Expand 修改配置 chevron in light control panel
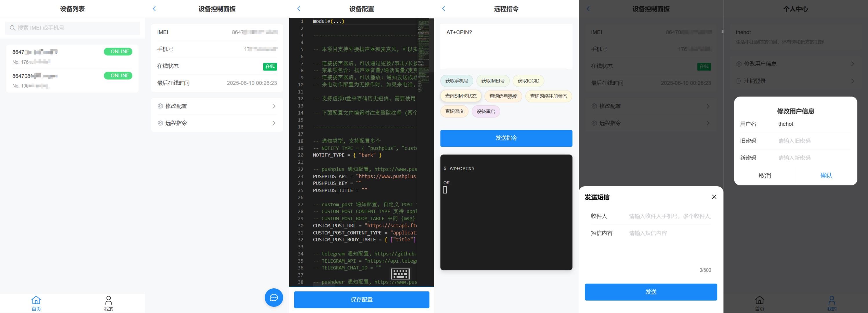 pos(274,106)
